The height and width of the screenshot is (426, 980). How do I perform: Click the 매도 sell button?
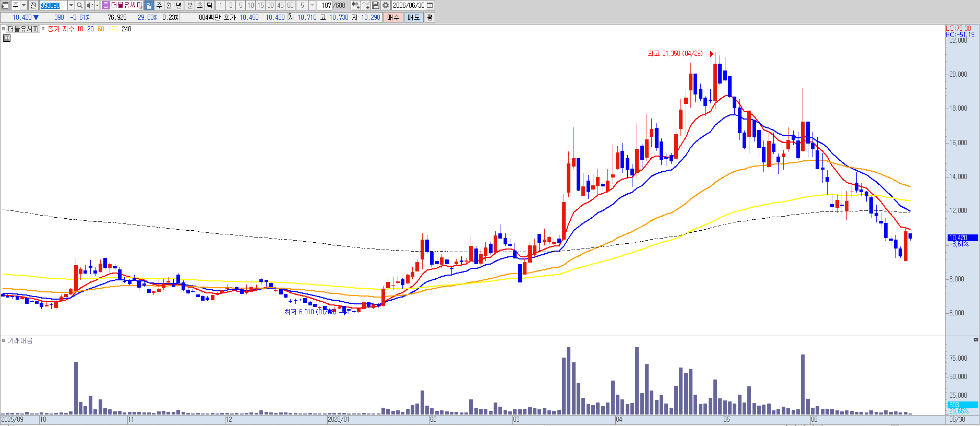pyautogui.click(x=413, y=17)
